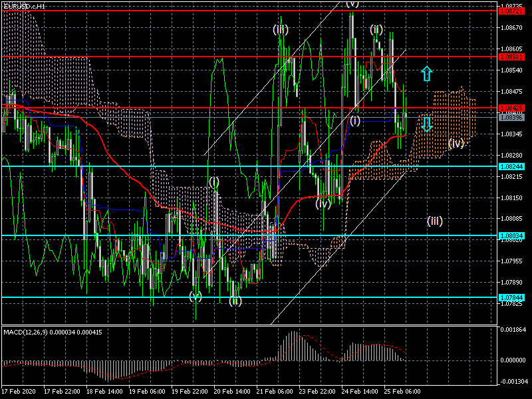Screen dimensions: 532x399
Task: Click the EURUSD.c,H1 chart title
Action: click(24, 5)
